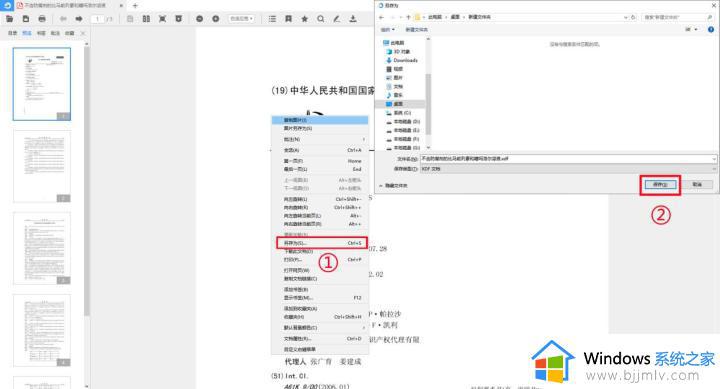Screen dimensions: 720x389
Task: Open the 组织 dropdown in Save dialog
Action: tap(388, 29)
